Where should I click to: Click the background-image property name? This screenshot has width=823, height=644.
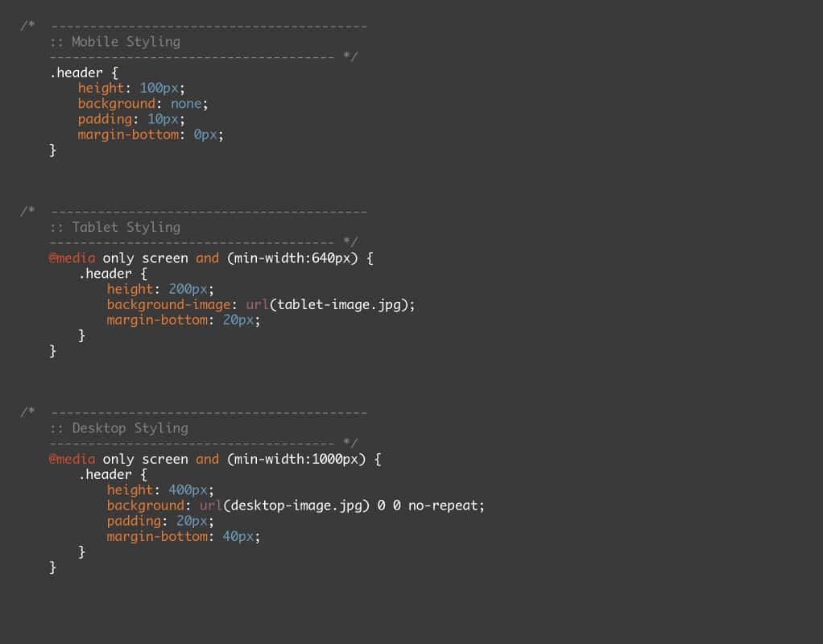click(167, 304)
